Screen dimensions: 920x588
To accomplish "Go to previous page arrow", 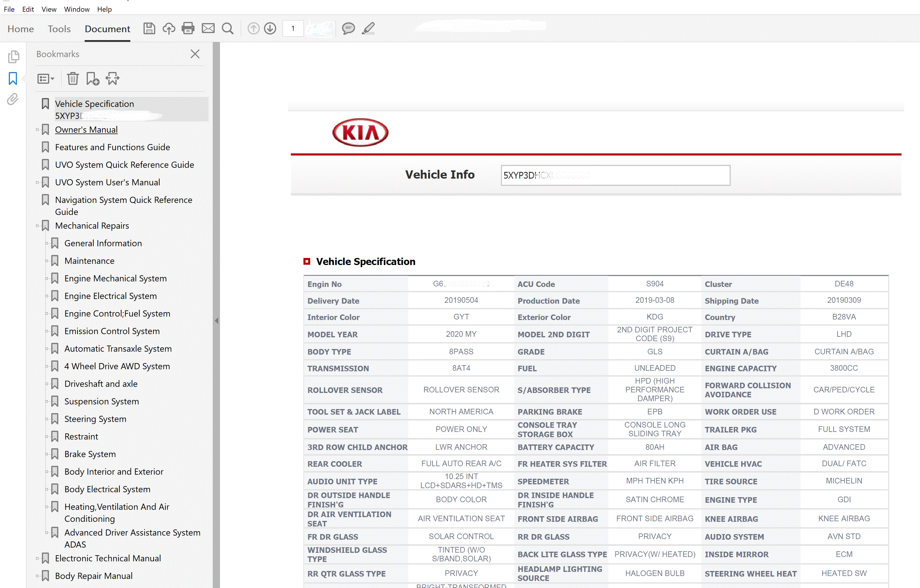I will (253, 29).
